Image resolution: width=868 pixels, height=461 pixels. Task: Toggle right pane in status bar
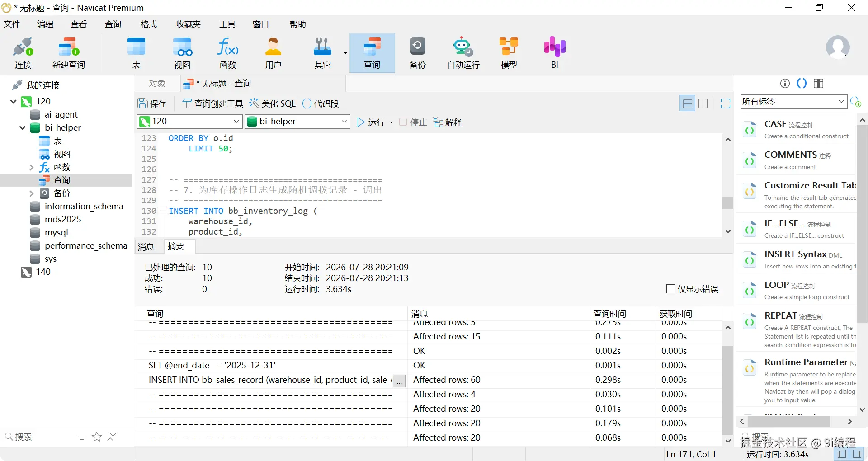coord(857,454)
